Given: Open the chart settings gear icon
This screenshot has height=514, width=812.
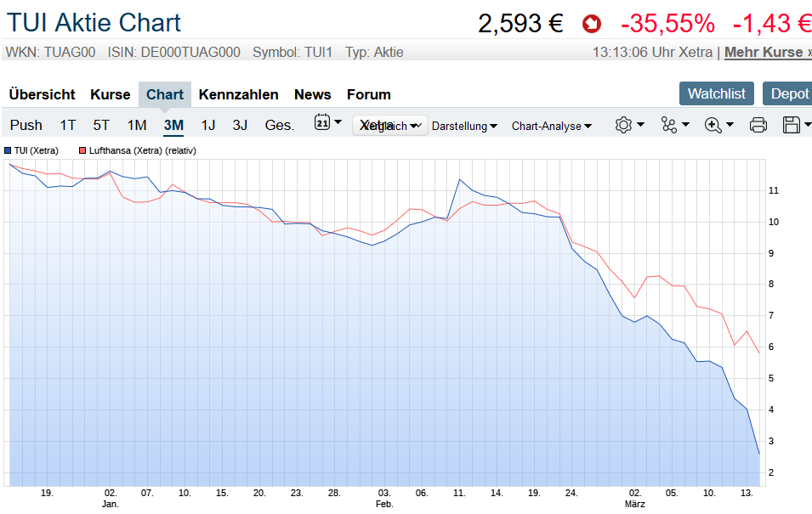Looking at the screenshot, I should click(x=623, y=125).
